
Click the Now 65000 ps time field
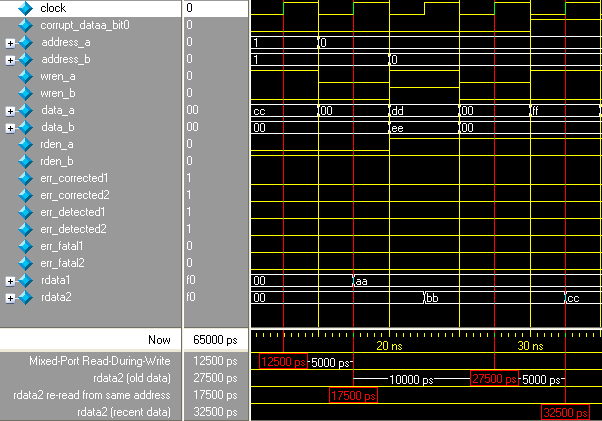pyautogui.click(x=214, y=341)
